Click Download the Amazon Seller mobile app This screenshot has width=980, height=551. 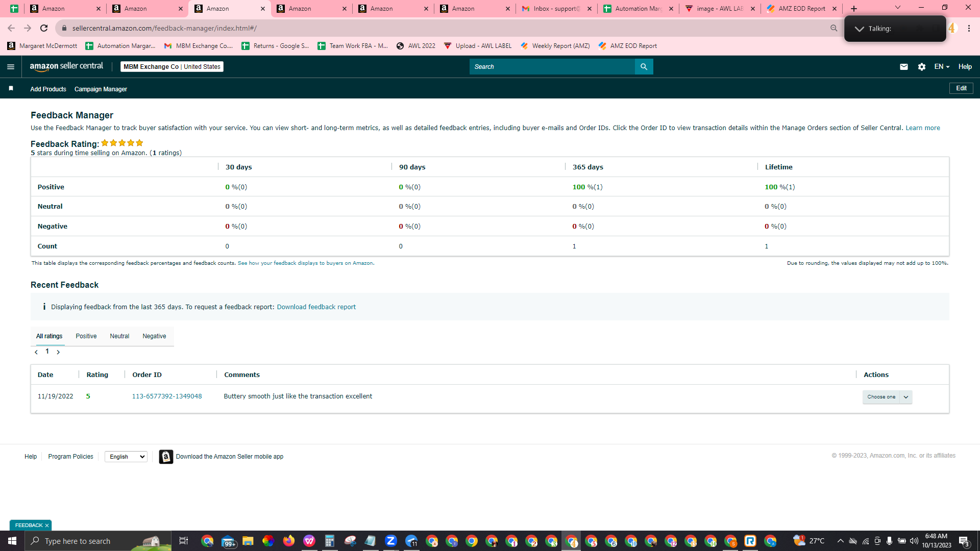[230, 457]
